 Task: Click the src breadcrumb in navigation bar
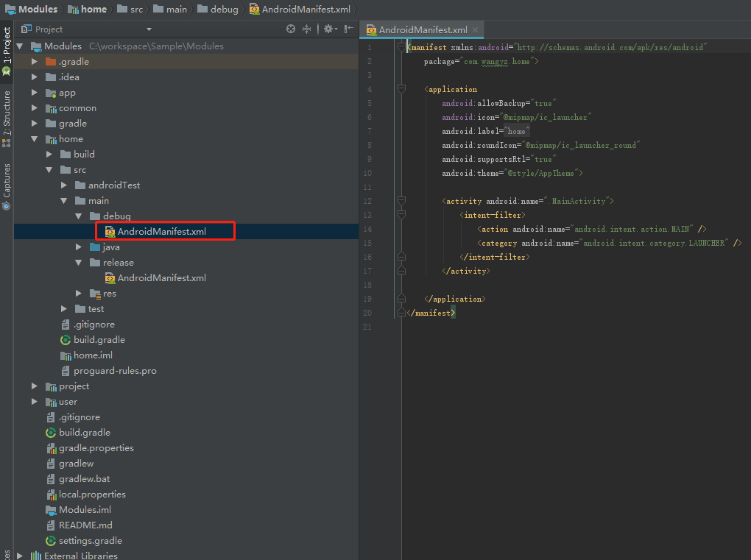pyautogui.click(x=136, y=10)
